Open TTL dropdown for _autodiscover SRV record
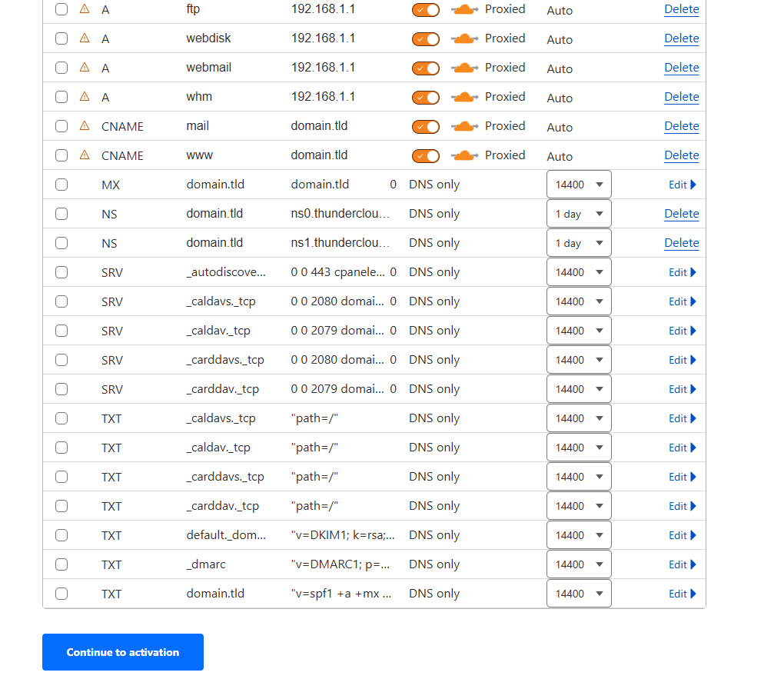Screen dimensions: 784x699 coord(579,272)
